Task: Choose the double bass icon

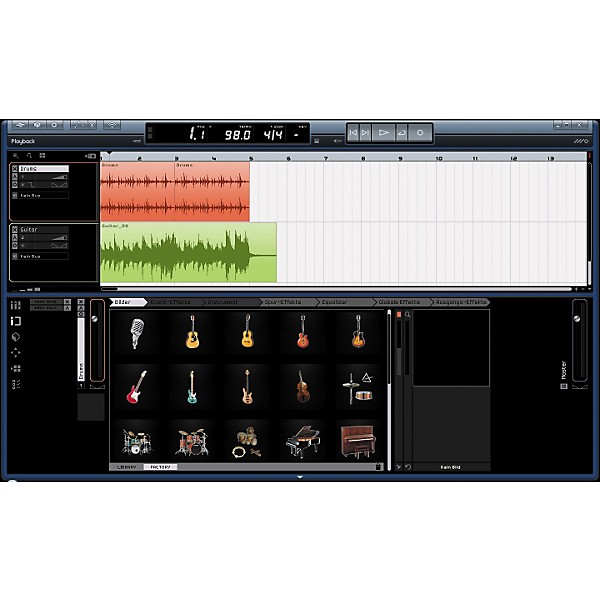Action: tap(302, 386)
